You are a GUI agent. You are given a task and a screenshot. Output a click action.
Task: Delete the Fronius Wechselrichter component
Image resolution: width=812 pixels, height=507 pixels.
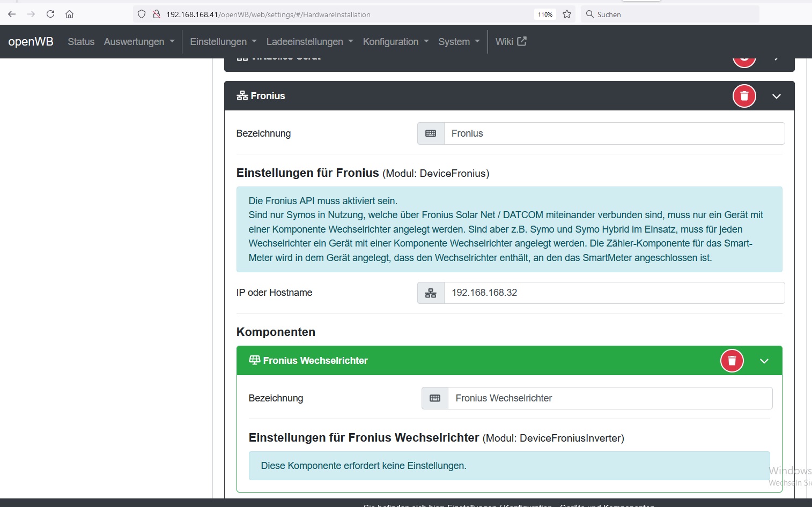(x=732, y=361)
